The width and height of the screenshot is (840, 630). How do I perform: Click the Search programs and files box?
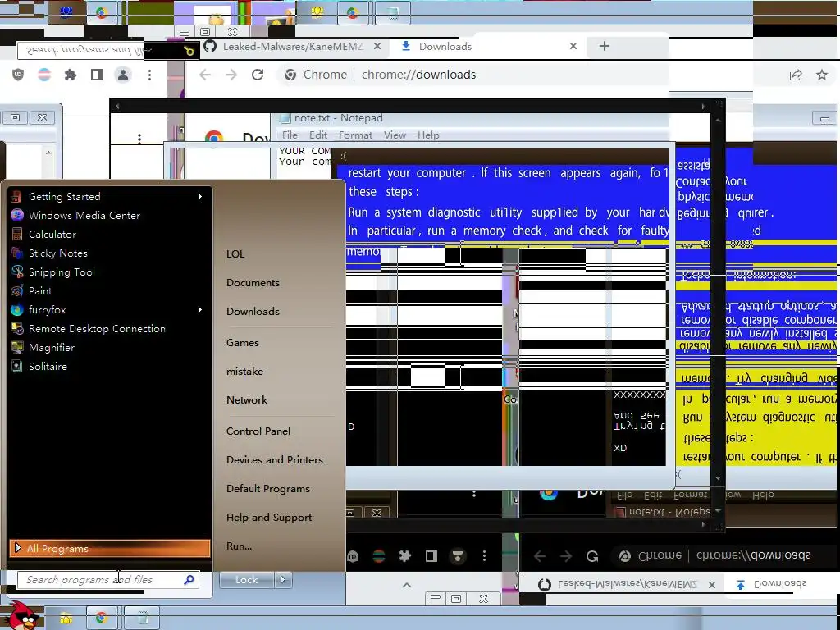[107, 580]
